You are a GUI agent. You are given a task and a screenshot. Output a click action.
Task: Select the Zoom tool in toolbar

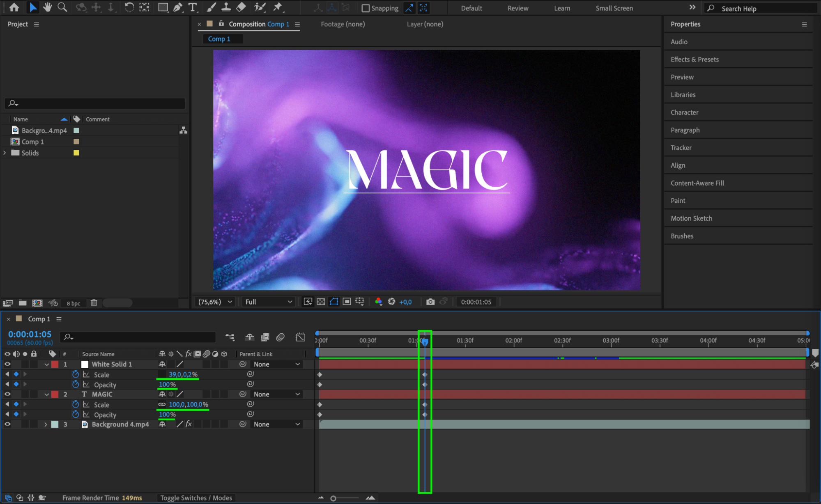(62, 7)
